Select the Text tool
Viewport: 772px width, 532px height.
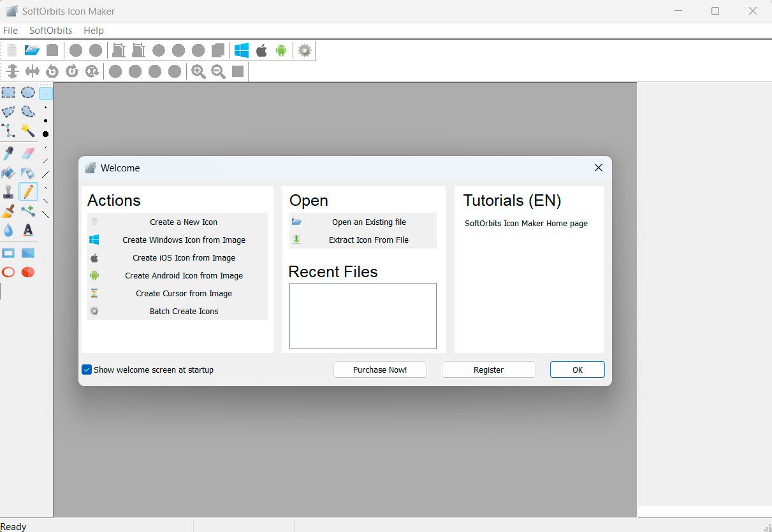tap(28, 230)
